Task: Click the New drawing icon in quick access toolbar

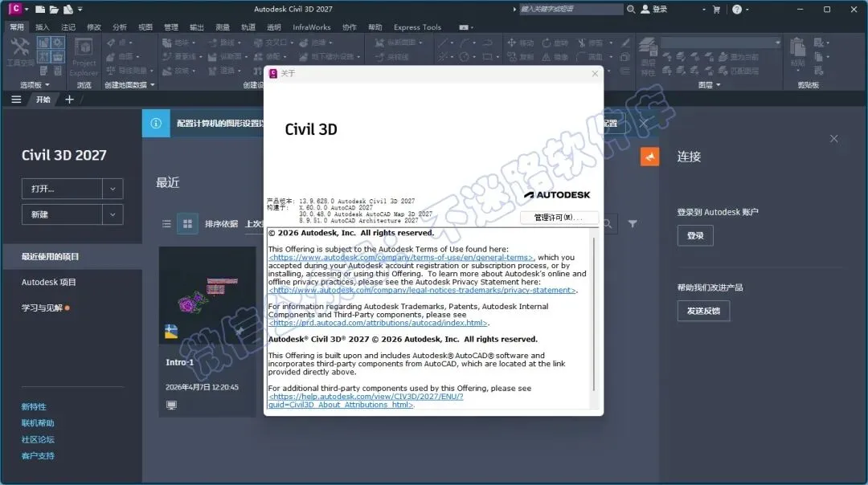Action: click(x=40, y=10)
